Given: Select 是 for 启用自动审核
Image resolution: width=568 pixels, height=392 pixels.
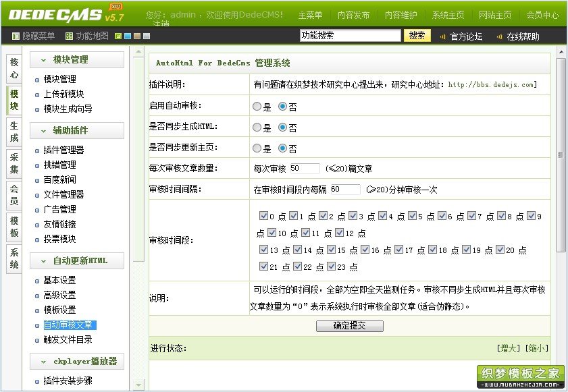Looking at the screenshot, I should [257, 107].
